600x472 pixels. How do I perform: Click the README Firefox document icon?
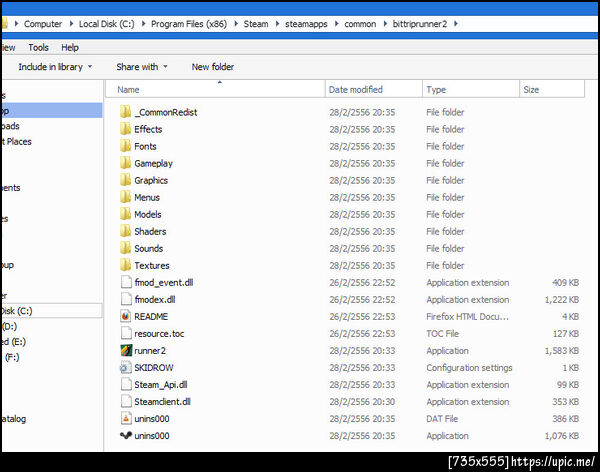click(126, 316)
